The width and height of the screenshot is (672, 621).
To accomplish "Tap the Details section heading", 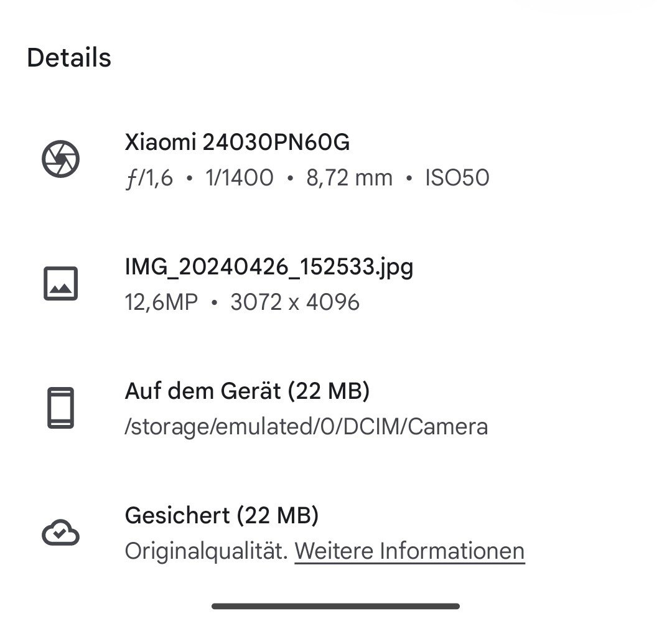I will point(69,58).
